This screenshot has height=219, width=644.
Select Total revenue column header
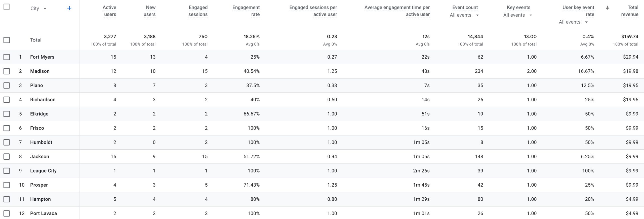[x=630, y=11]
